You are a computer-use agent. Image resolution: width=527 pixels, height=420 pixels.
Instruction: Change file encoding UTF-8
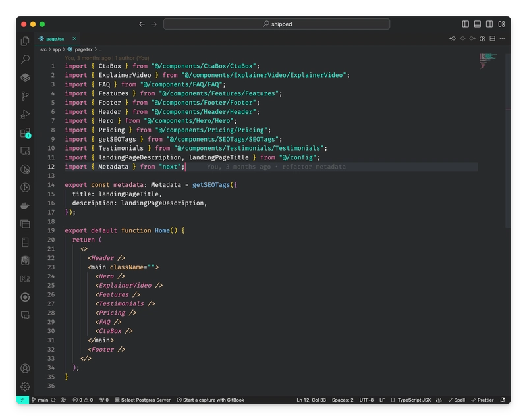[366, 400]
